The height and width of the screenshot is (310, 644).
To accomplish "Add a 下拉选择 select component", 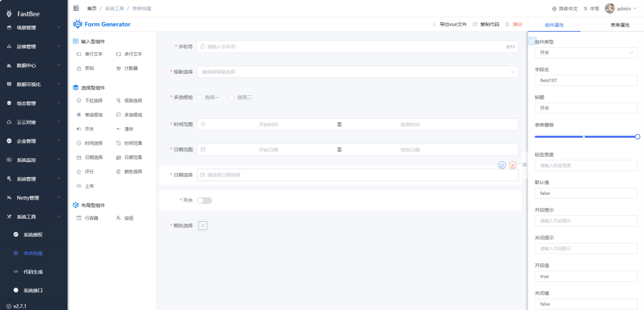I will 89,101.
